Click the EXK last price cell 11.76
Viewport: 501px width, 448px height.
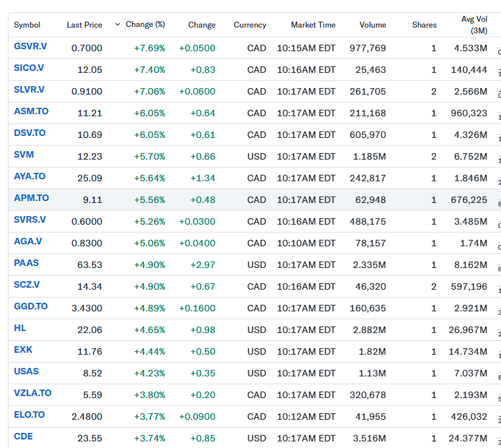click(x=89, y=351)
